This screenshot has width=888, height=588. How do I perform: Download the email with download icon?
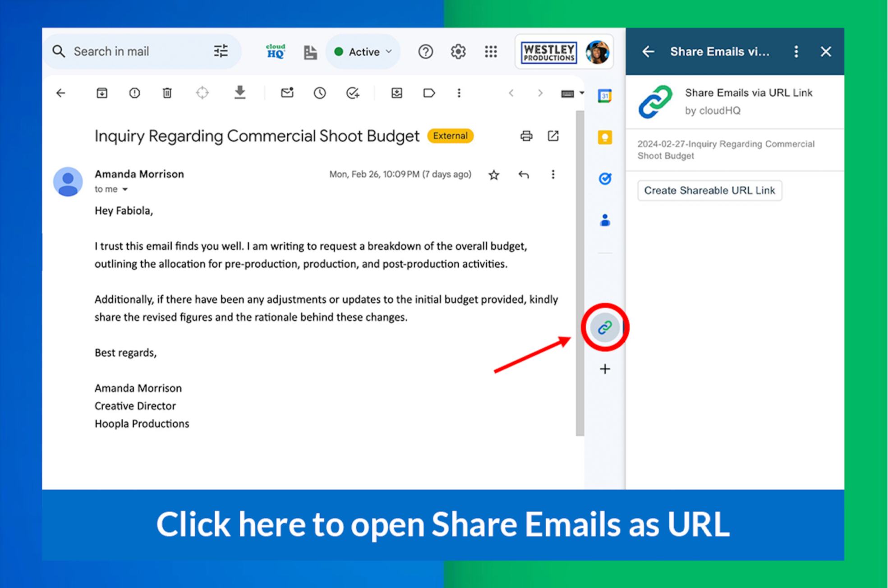(x=240, y=92)
